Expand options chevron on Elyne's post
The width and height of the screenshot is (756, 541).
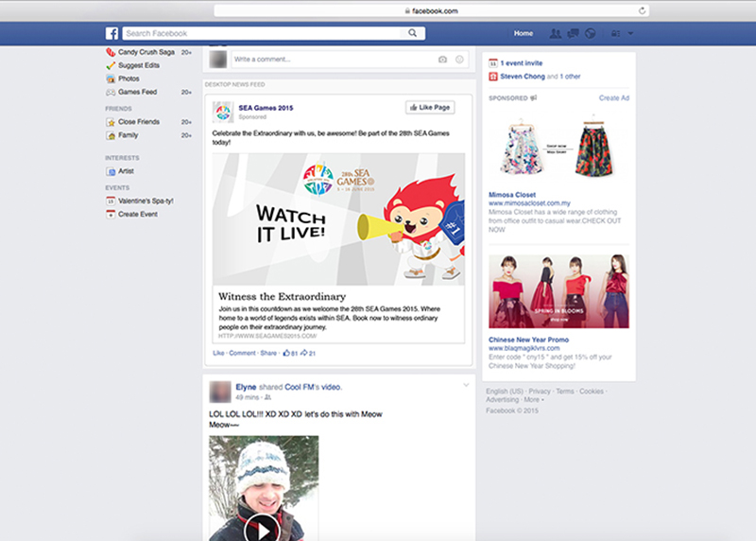coord(465,386)
